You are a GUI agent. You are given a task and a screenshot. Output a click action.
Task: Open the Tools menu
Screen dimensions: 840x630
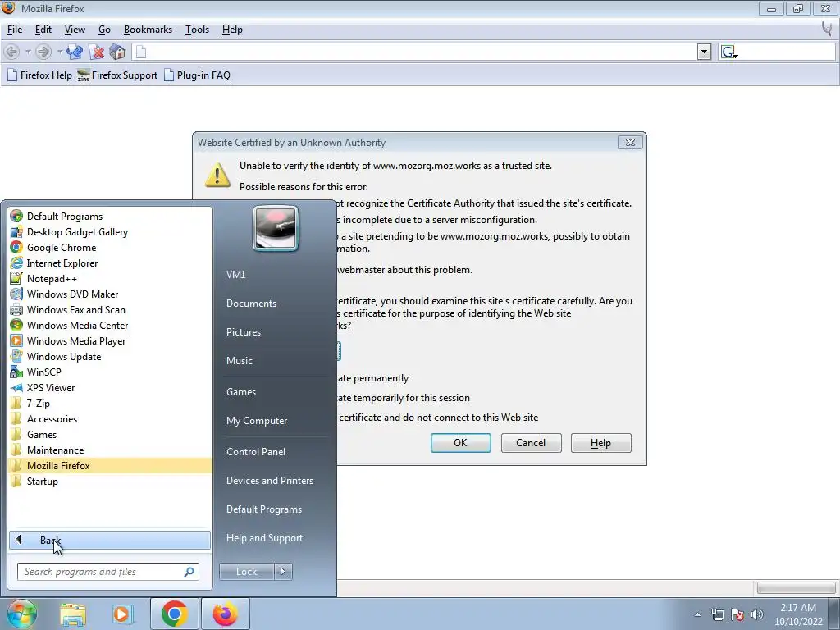[197, 30]
